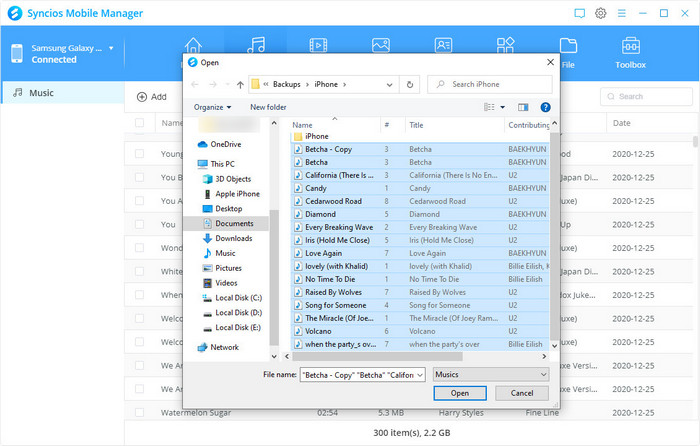Open Recent locations dropdown in Open dialog
The image size is (700, 446).
click(228, 84)
